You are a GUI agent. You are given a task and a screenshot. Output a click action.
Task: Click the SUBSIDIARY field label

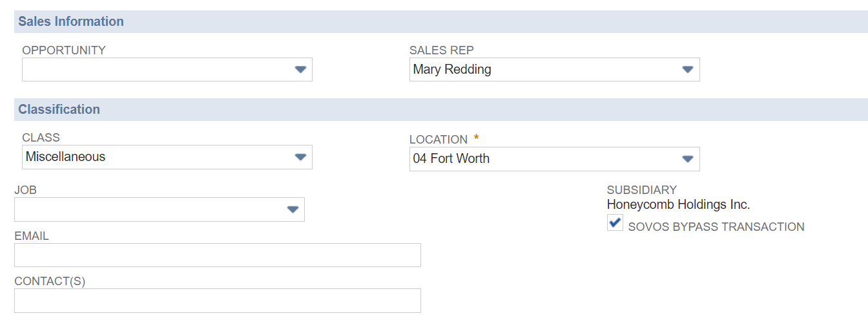[641, 190]
